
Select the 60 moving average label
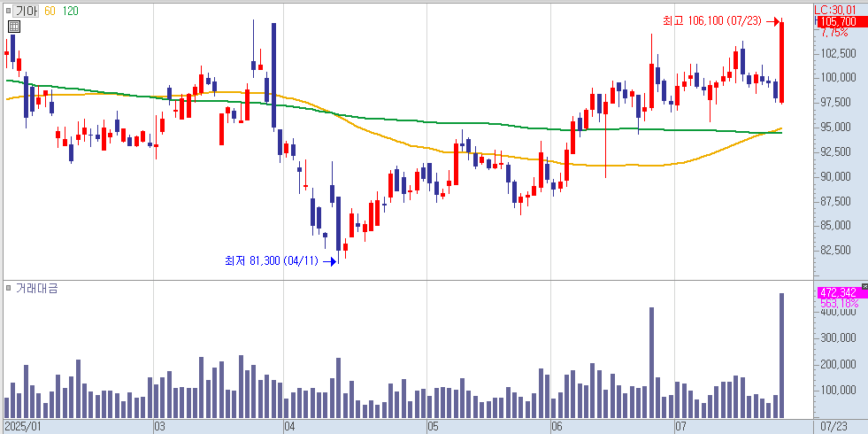point(50,12)
